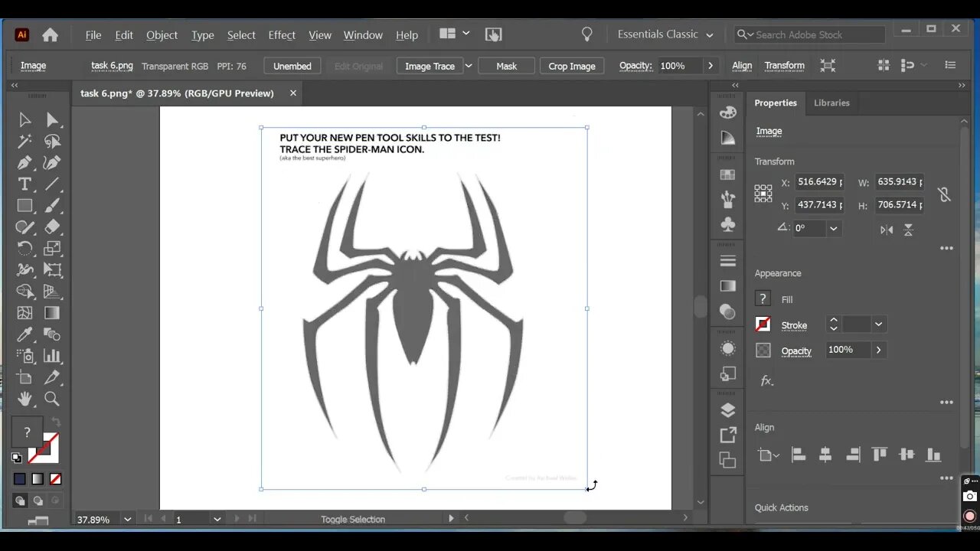Open the Effect menu
The image size is (980, 551).
282,35
